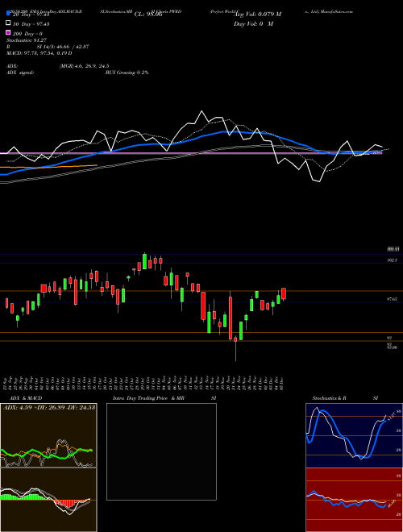The width and height of the screenshot is (403, 532).
Task: Click the magenta 200 Day legend swatch
Action: click(8, 33)
